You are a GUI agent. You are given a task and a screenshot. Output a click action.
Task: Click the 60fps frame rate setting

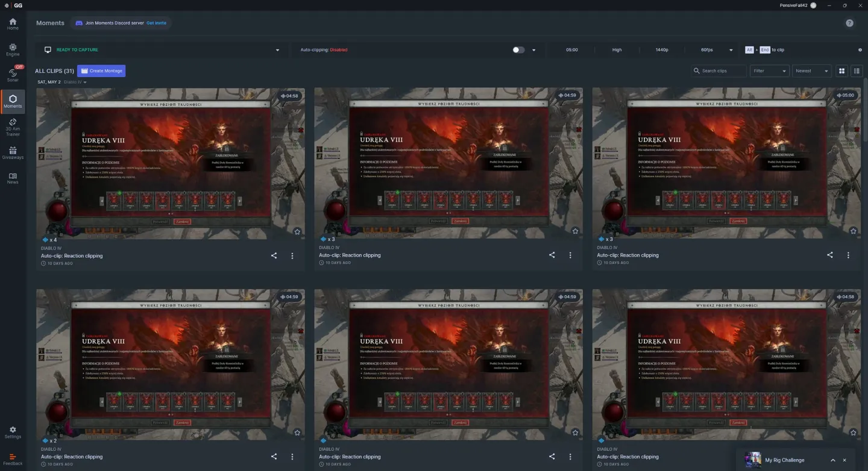point(707,50)
